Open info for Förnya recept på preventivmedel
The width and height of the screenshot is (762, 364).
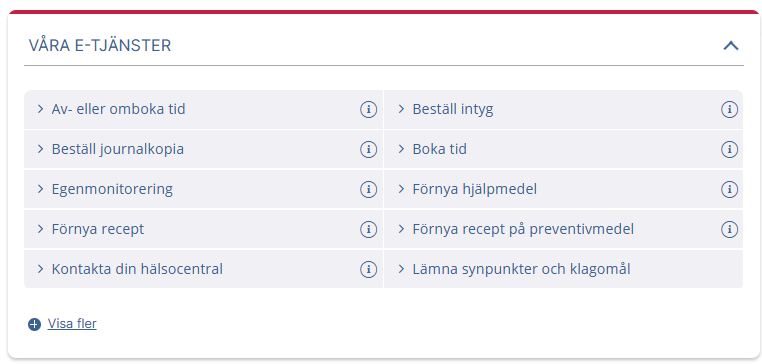tap(729, 229)
